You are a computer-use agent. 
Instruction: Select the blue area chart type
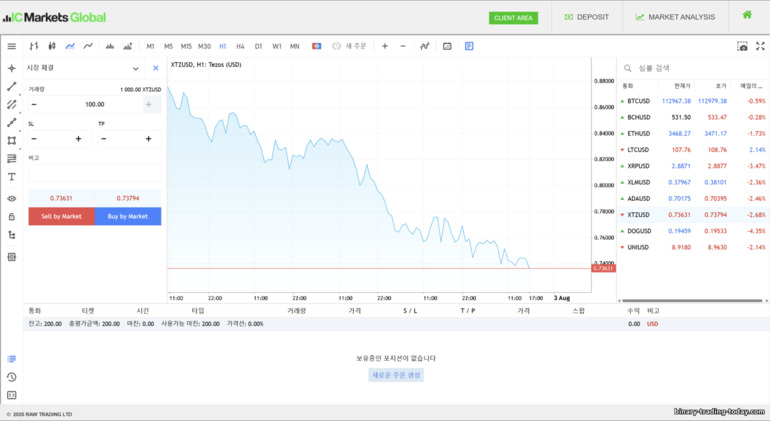pyautogui.click(x=70, y=46)
